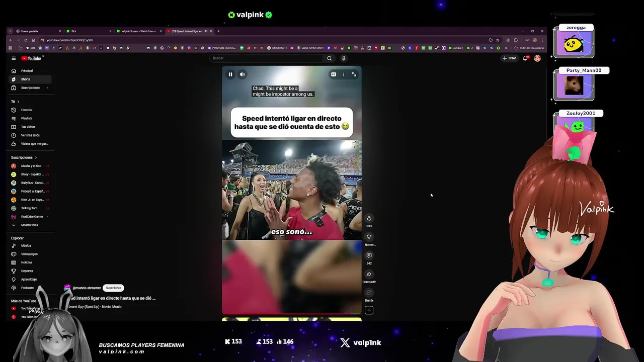Open Tus videos in sidebar
644x362 pixels.
point(30,127)
